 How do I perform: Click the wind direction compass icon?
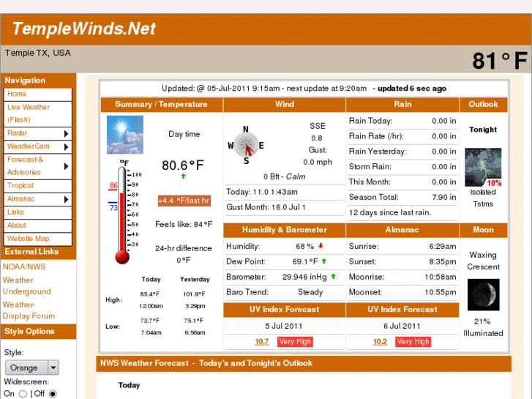point(247,144)
